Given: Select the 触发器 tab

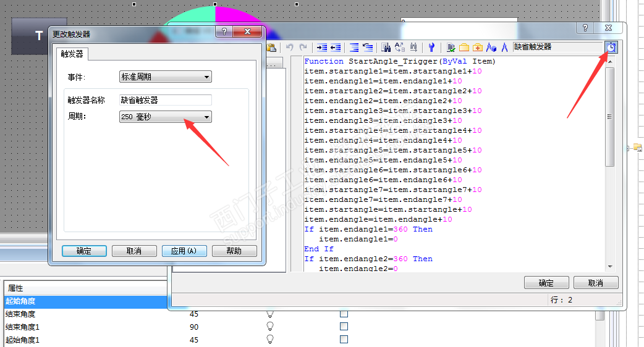Looking at the screenshot, I should click(x=72, y=54).
